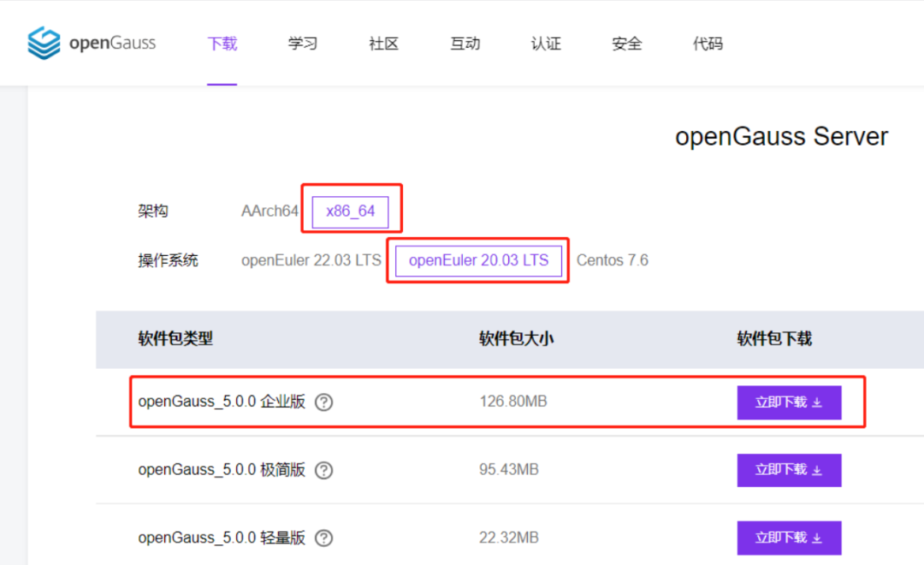Image resolution: width=924 pixels, height=565 pixels.
Task: Open help icon for openGauss_5.0.0 轻量版
Action: pyautogui.click(x=323, y=538)
